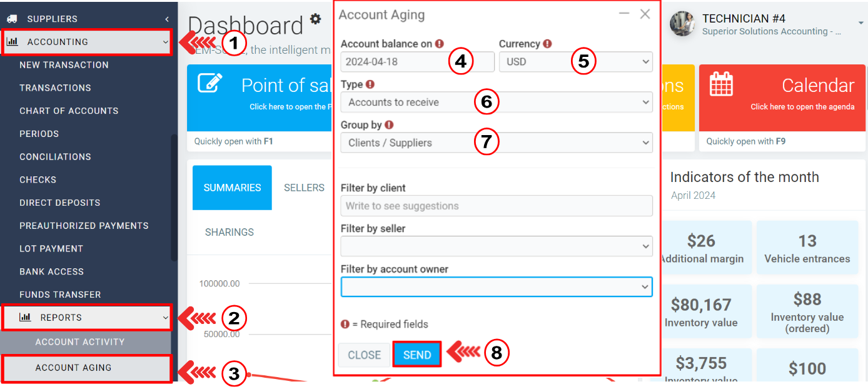Click the Filter by client input field

pyautogui.click(x=497, y=206)
